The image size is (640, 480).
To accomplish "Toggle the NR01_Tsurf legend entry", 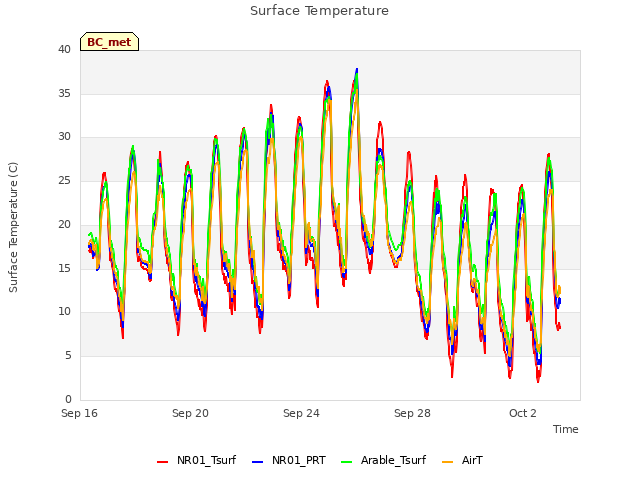I will (x=196, y=460).
